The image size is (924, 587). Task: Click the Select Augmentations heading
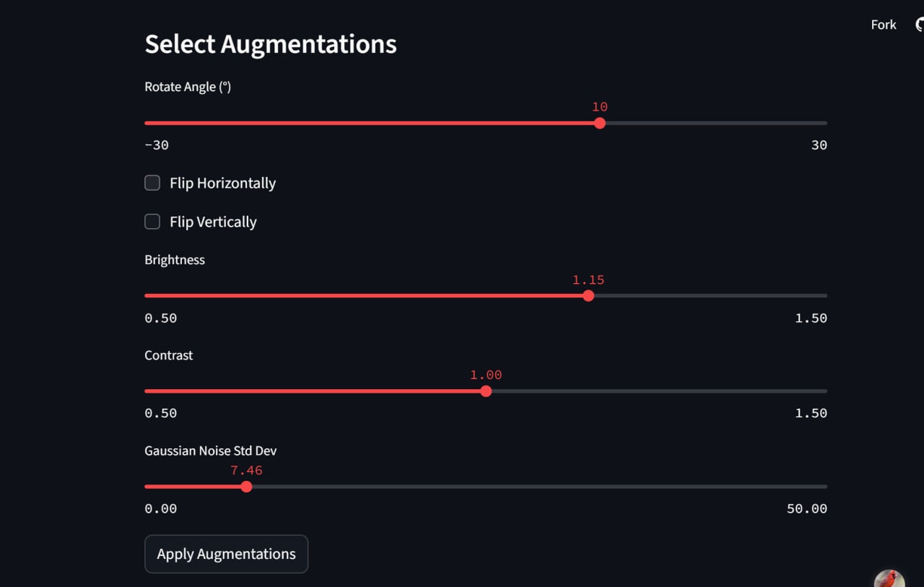click(x=271, y=44)
